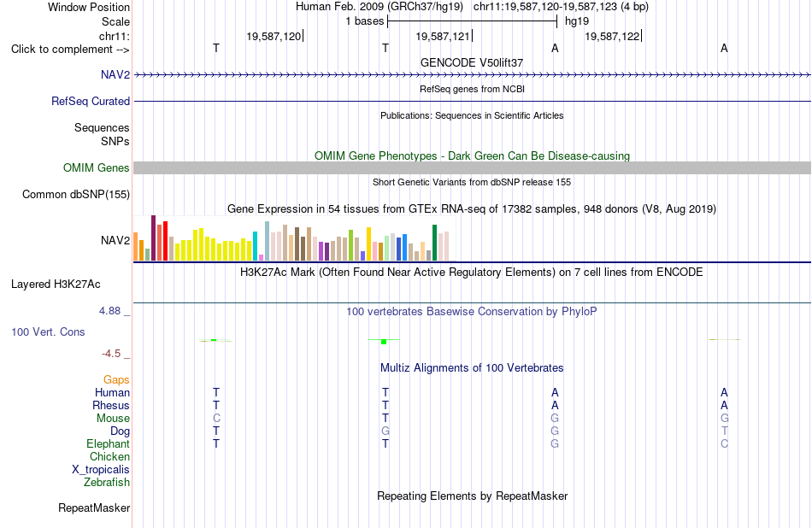The width and height of the screenshot is (812, 528).
Task: Click '100 vertebrates Basewise Conservation by PhyloP'
Action: pyautogui.click(x=472, y=312)
